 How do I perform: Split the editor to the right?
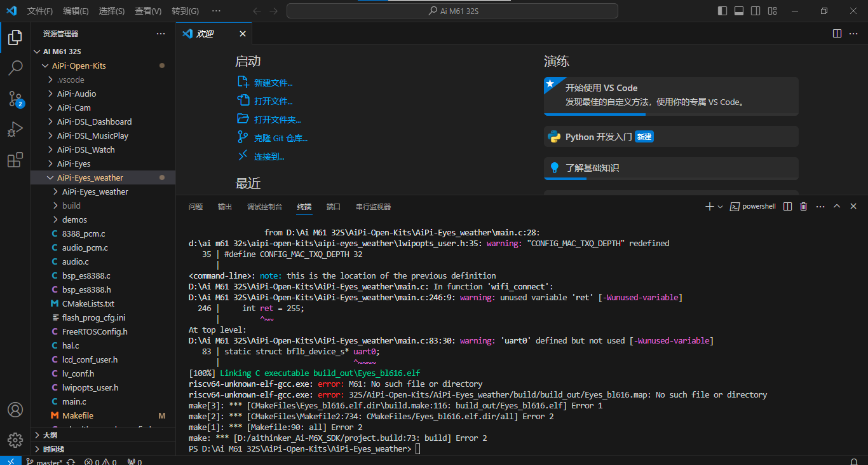837,34
